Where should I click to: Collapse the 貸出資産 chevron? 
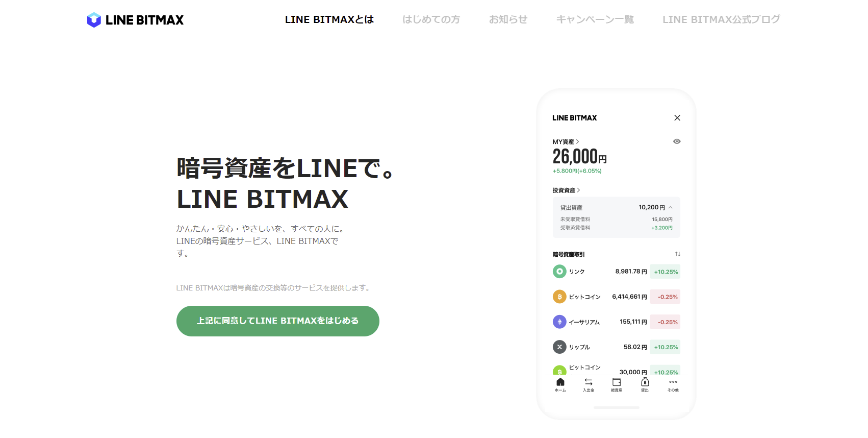point(670,207)
